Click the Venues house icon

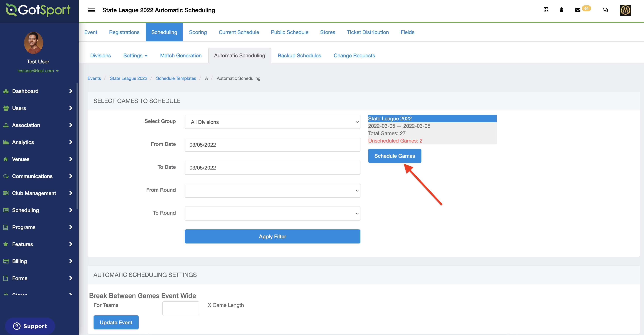(x=6, y=159)
